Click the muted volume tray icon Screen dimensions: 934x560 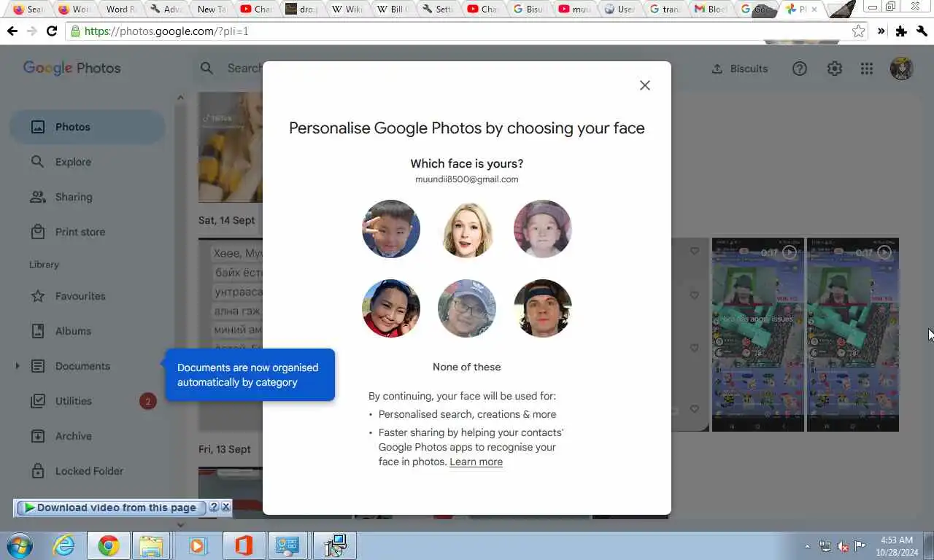(x=843, y=546)
